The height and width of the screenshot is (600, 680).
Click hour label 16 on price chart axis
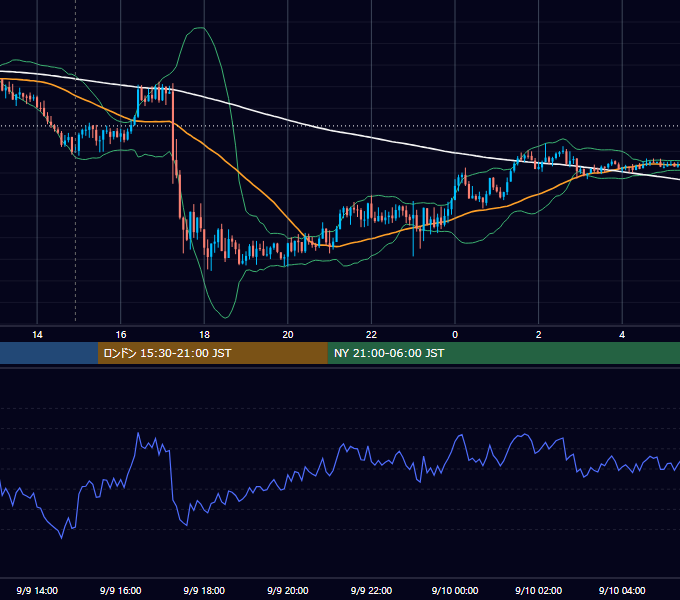pyautogui.click(x=121, y=334)
